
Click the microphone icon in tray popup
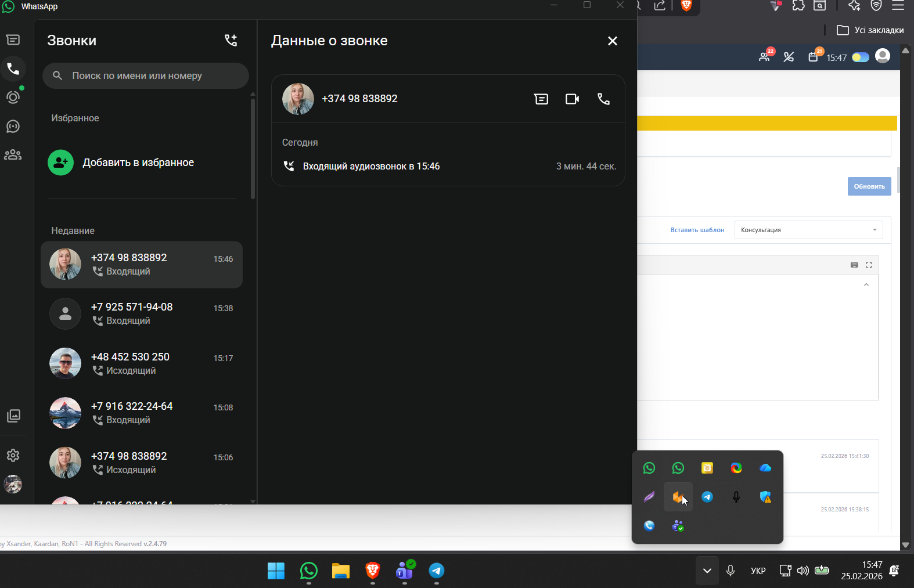pyautogui.click(x=736, y=497)
